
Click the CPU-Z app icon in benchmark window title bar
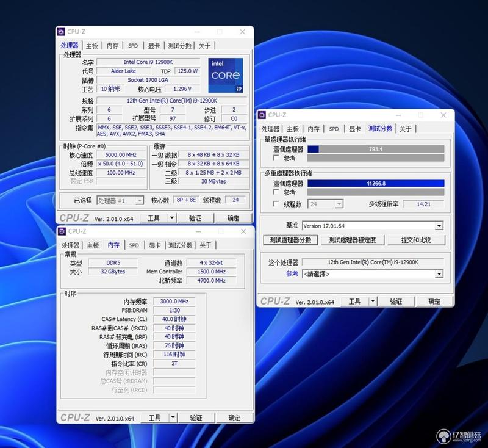point(262,115)
